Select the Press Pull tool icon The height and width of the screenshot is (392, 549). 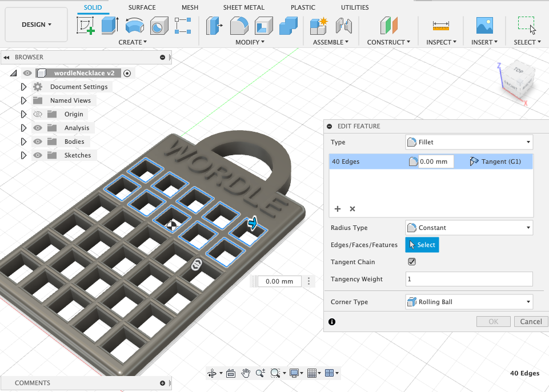[x=214, y=26]
